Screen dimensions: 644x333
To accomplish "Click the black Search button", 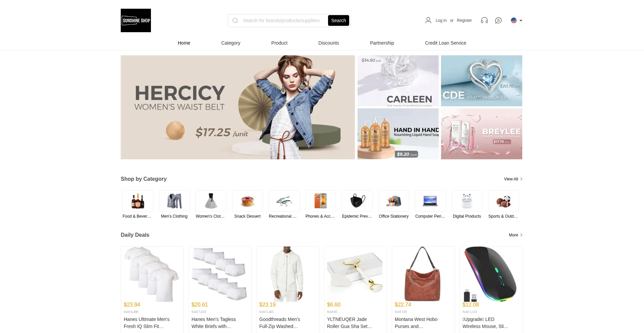I will tap(338, 20).
